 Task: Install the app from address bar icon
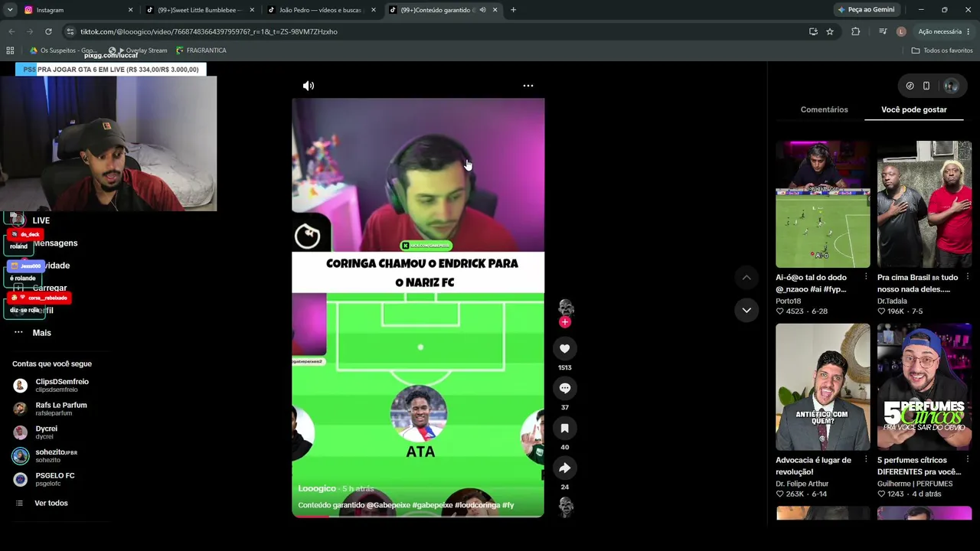click(813, 31)
